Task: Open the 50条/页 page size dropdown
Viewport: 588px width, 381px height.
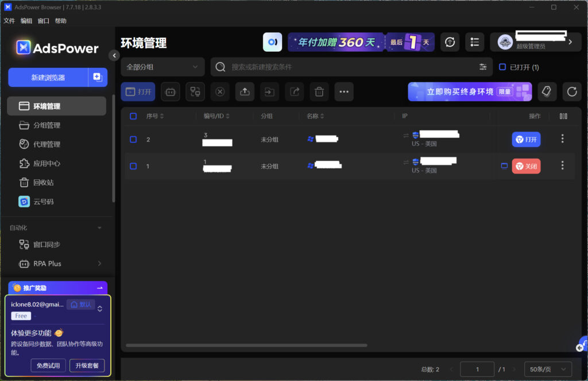Action: 548,369
